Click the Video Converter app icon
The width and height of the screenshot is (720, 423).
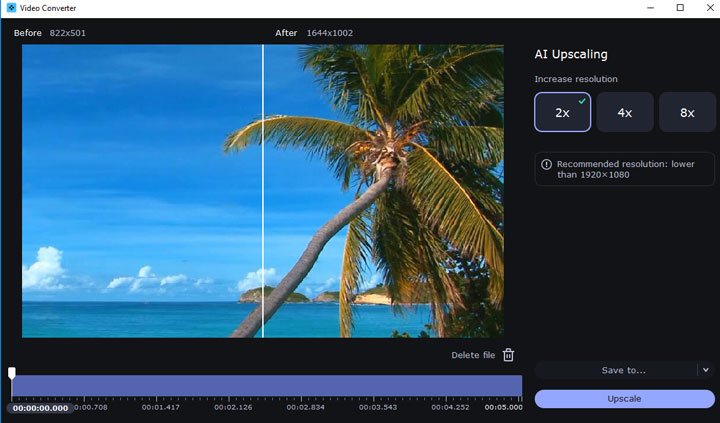point(11,8)
